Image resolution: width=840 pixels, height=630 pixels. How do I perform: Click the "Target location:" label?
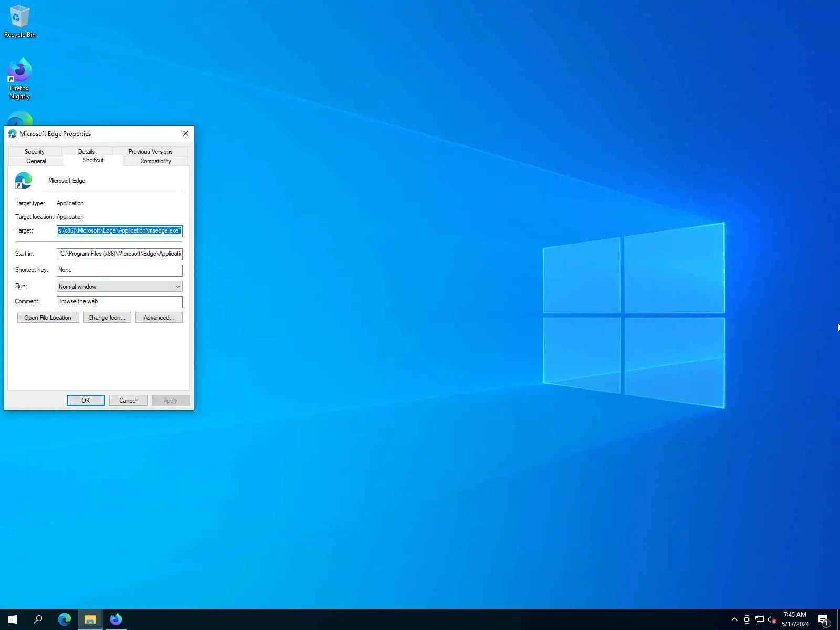(34, 217)
